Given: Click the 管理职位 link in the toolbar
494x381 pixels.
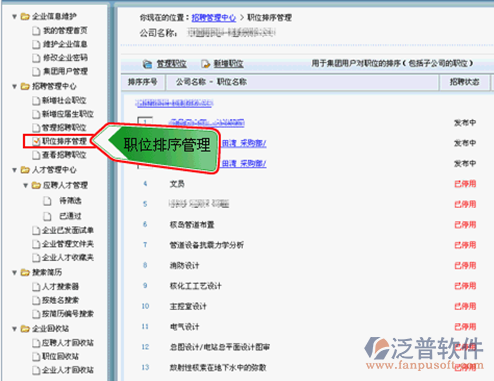Looking at the screenshot, I should 172,64.
